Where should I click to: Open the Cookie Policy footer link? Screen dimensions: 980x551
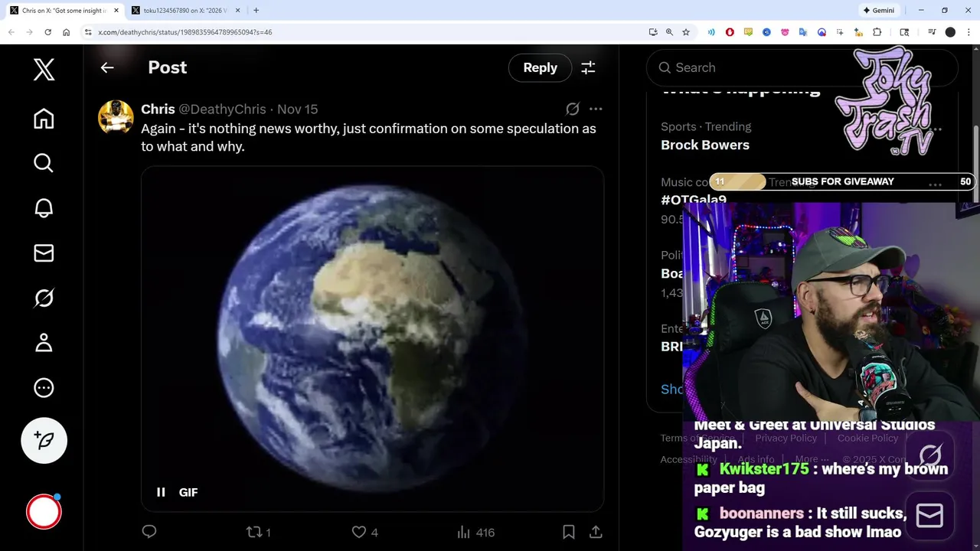[x=867, y=438]
